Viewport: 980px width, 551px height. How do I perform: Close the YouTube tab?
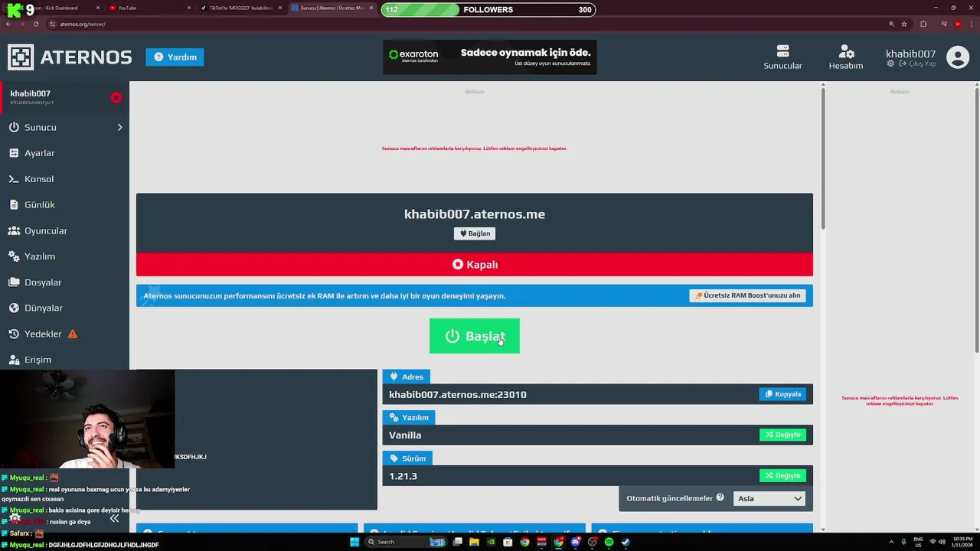point(189,8)
